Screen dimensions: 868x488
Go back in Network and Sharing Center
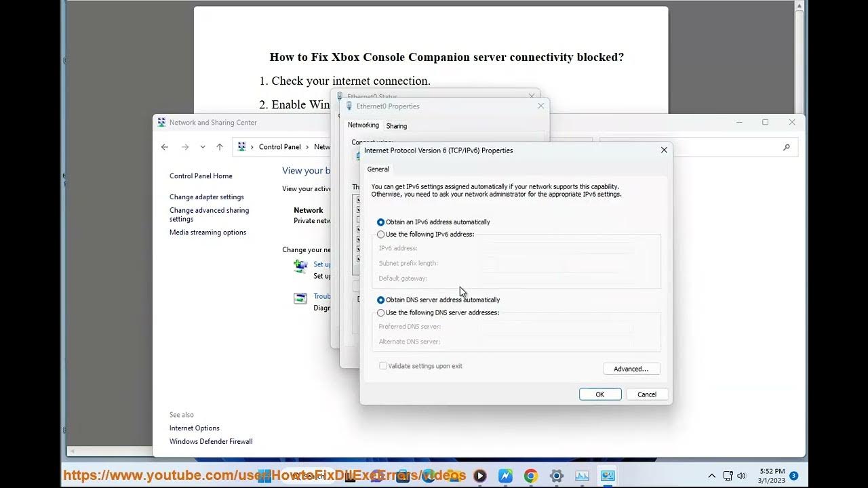pos(165,147)
